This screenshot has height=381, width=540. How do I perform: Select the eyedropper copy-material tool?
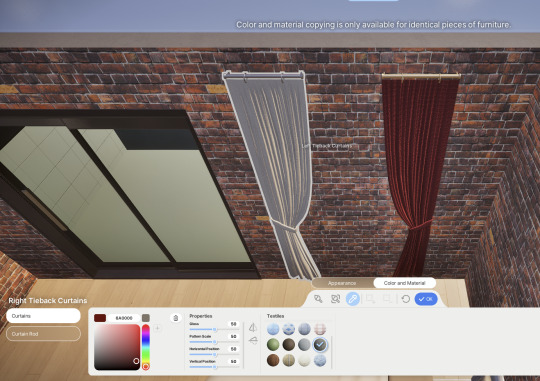tap(352, 299)
